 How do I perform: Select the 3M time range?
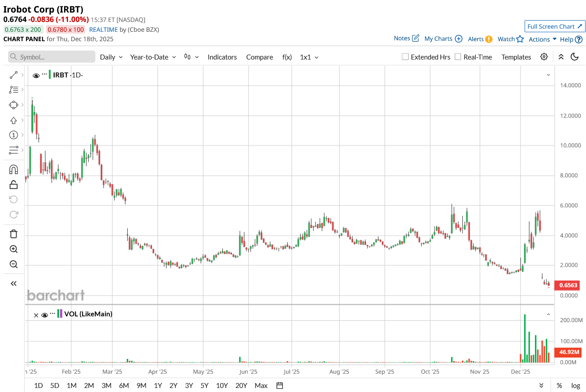pyautogui.click(x=106, y=386)
